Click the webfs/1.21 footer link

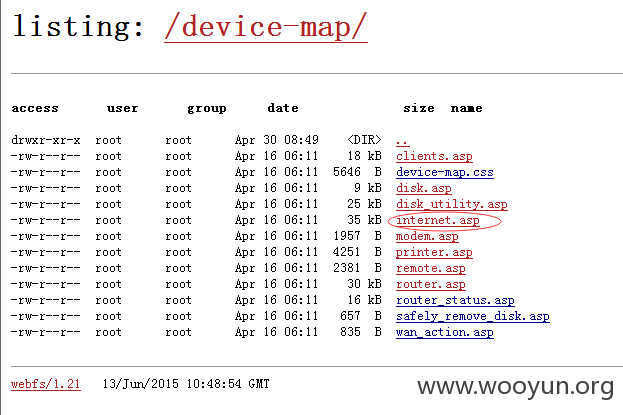46,384
